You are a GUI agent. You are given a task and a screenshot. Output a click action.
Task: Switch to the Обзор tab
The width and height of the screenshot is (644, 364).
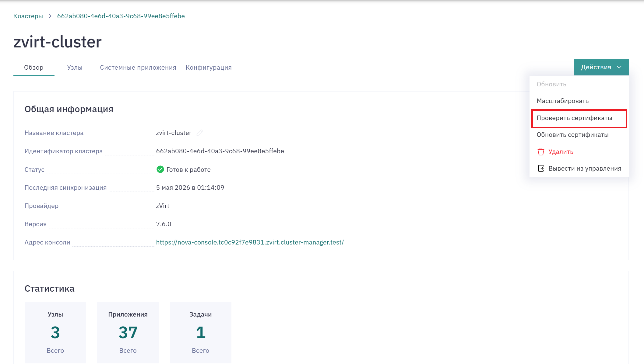coord(34,68)
